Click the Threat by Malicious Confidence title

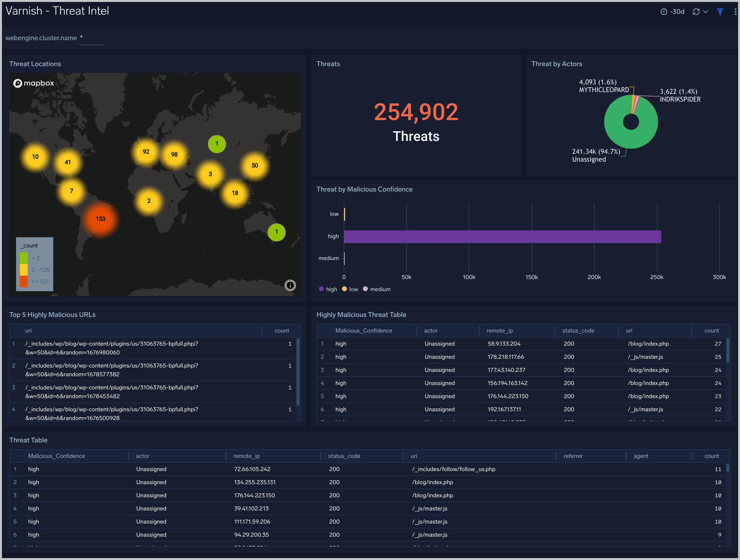(364, 189)
